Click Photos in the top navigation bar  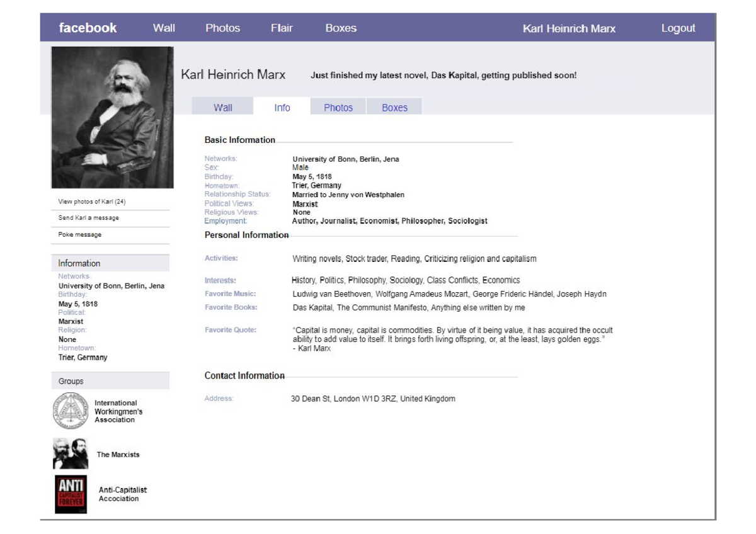[223, 28]
